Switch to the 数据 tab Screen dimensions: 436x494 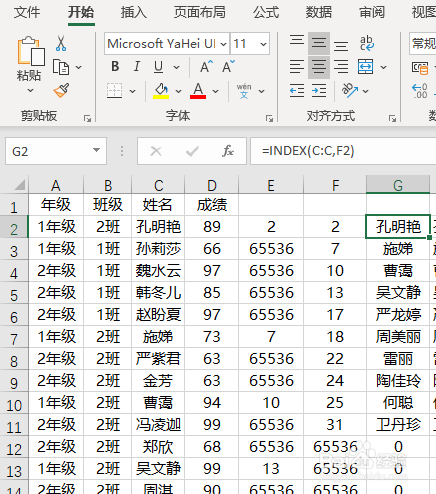319,13
